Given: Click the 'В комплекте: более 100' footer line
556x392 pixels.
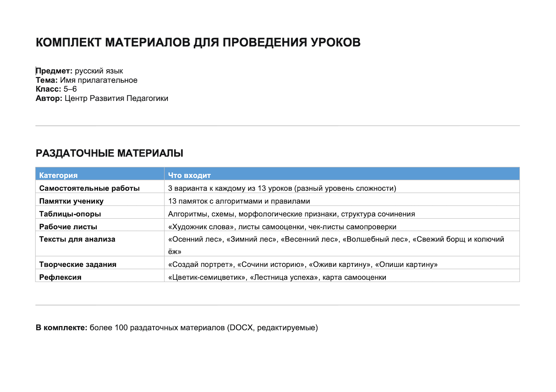Looking at the screenshot, I should [x=177, y=328].
